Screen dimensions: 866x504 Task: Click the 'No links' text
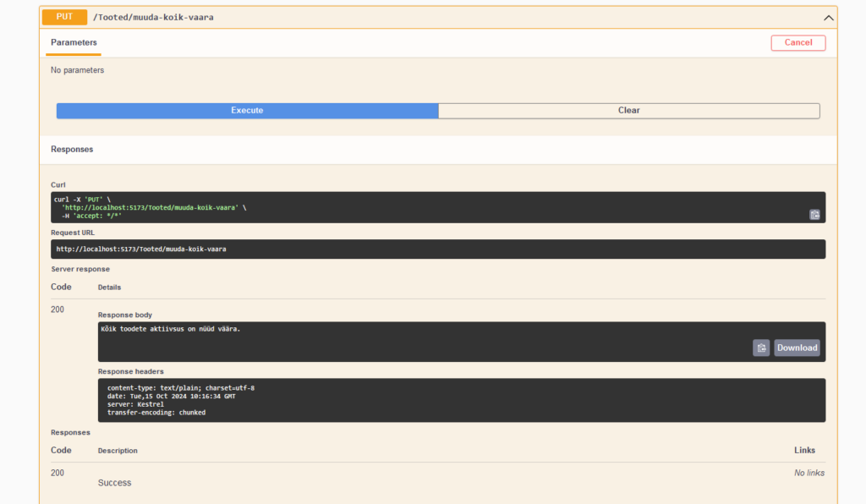(809, 473)
